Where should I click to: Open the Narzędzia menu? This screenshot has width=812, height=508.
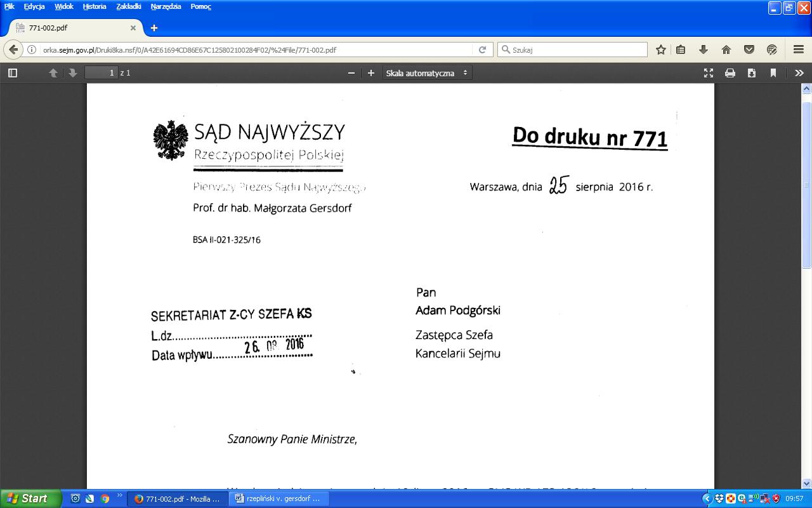[x=166, y=6]
